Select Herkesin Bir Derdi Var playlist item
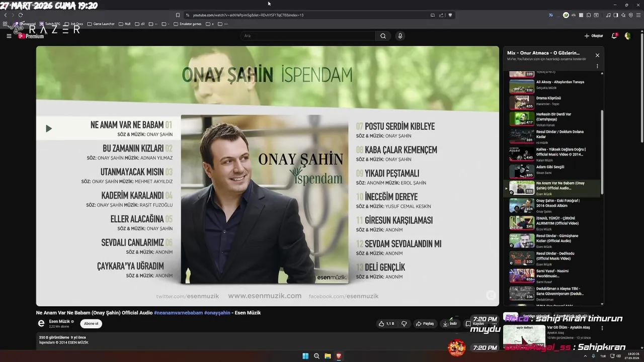This screenshot has width=644, height=362. pyautogui.click(x=553, y=119)
